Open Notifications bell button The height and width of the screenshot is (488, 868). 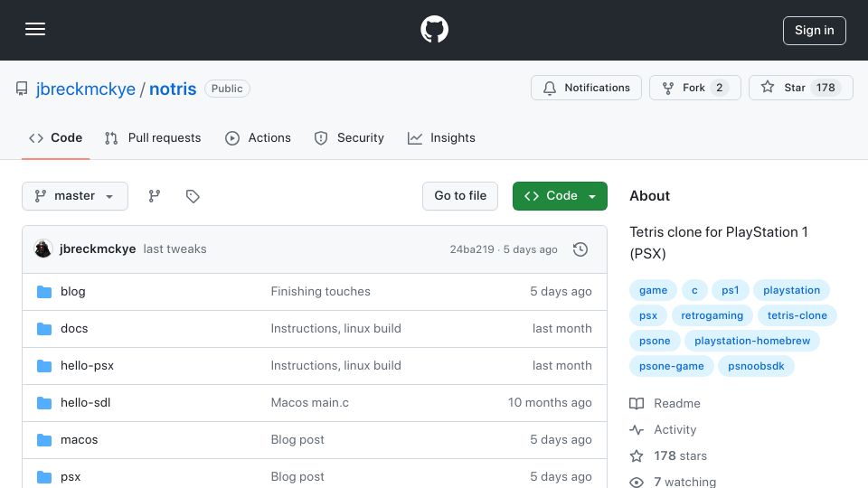click(x=586, y=88)
